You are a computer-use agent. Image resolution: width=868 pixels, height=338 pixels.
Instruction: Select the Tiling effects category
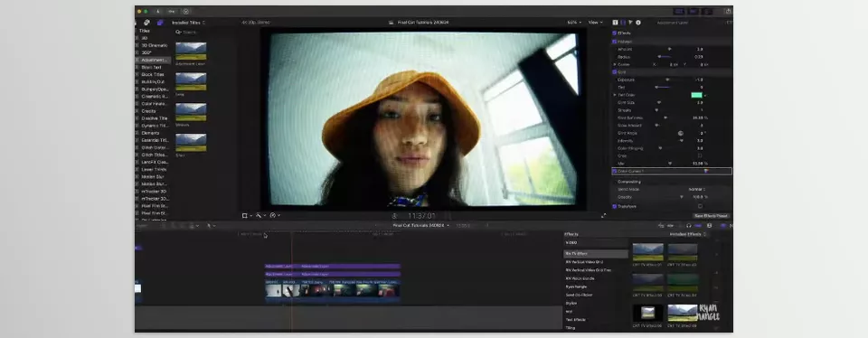tap(571, 328)
